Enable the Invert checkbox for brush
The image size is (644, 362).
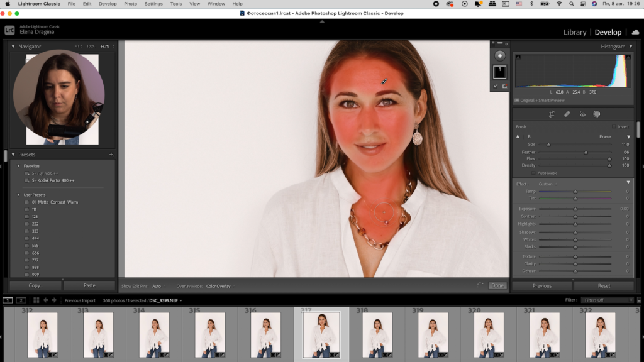(614, 126)
